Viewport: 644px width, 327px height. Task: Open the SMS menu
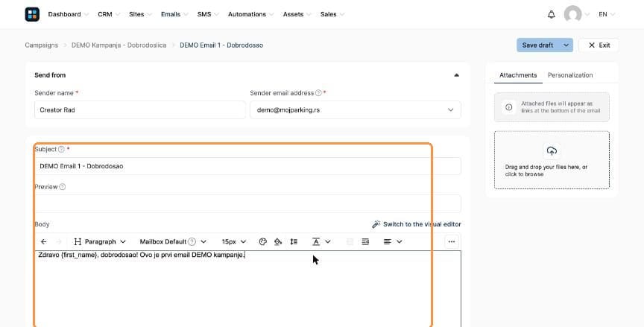(x=208, y=14)
